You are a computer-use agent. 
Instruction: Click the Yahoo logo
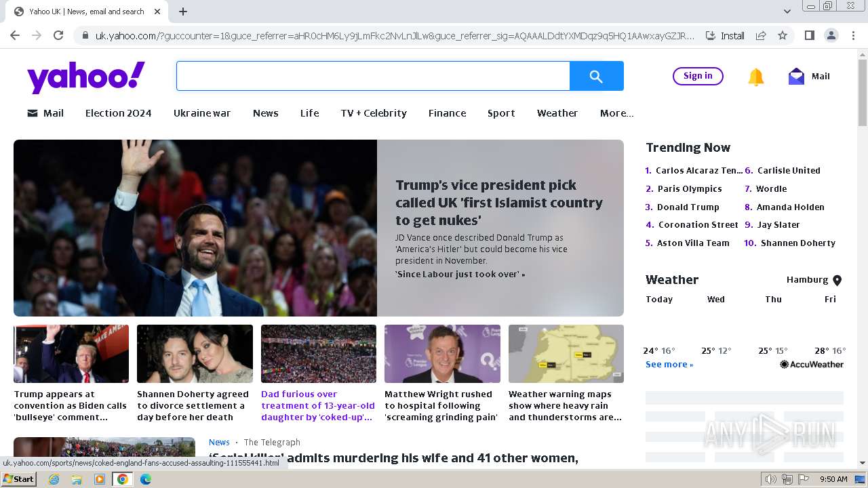[x=86, y=77]
